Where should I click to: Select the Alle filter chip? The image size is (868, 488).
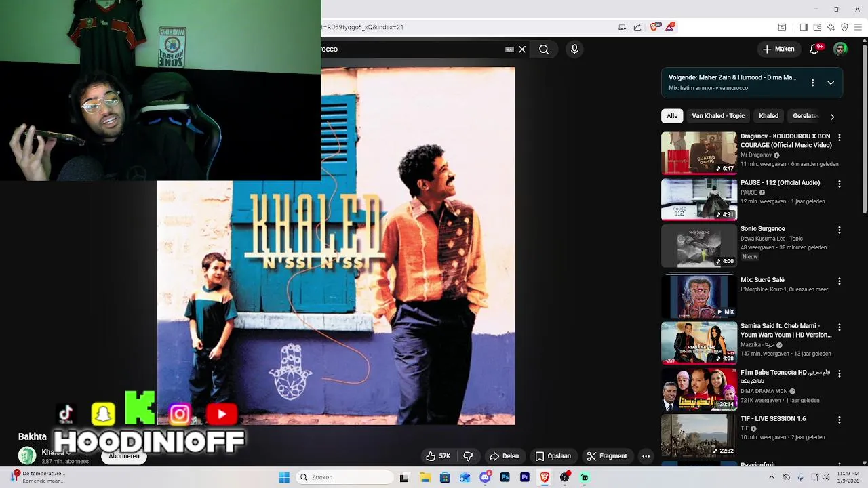672,116
